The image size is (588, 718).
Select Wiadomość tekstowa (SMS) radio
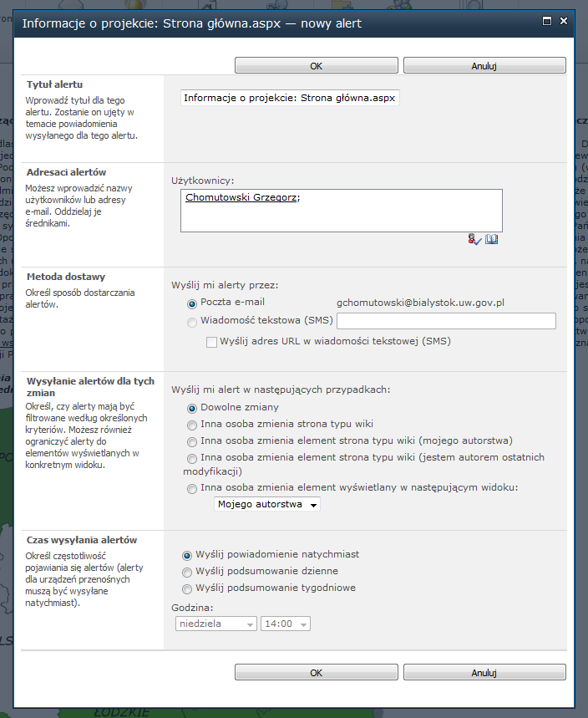192,322
